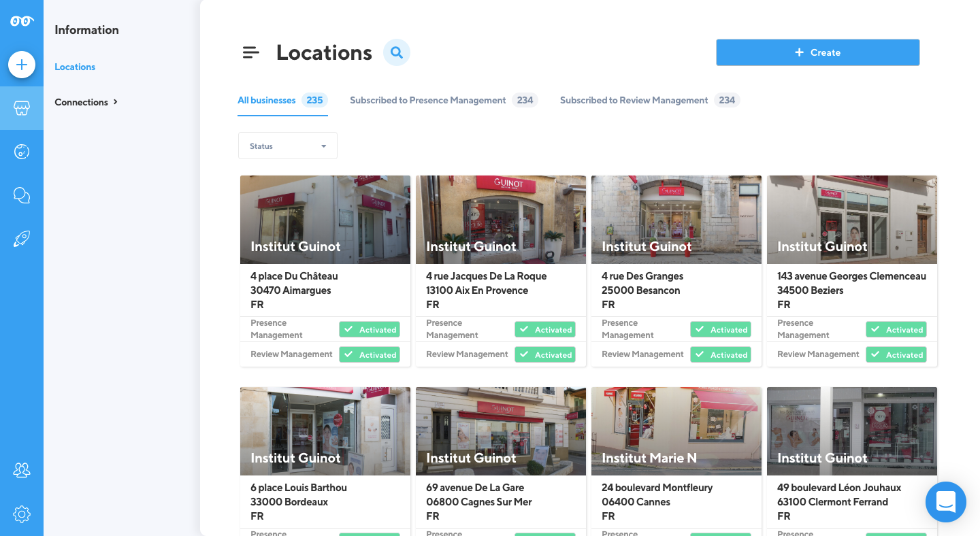Open the support chat widget bubble
Image resolution: width=980 pixels, height=536 pixels.
click(x=946, y=502)
